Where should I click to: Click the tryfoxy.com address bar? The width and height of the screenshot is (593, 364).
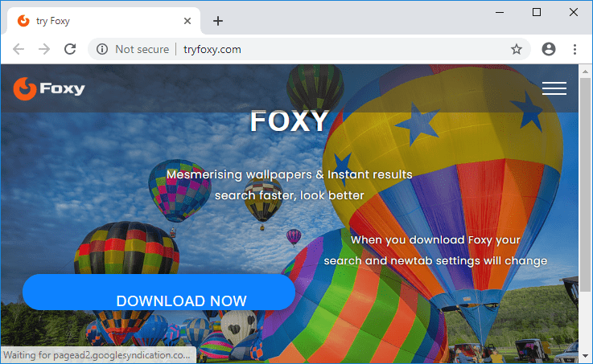point(309,49)
